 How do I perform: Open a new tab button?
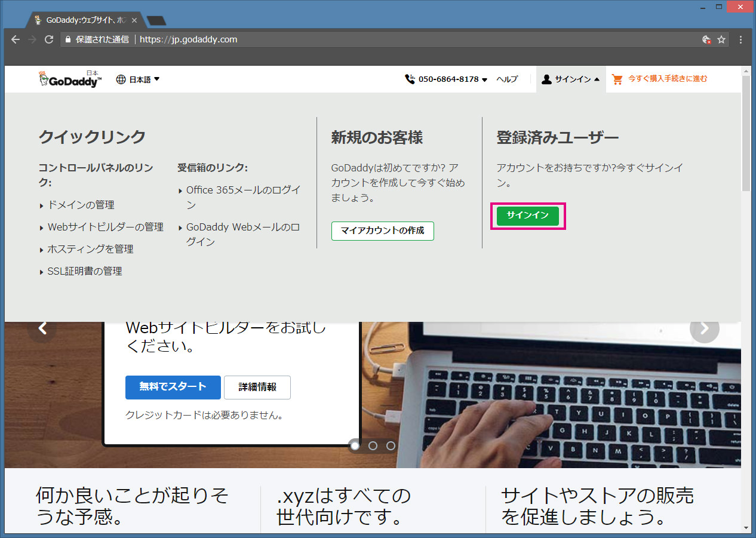click(x=156, y=20)
